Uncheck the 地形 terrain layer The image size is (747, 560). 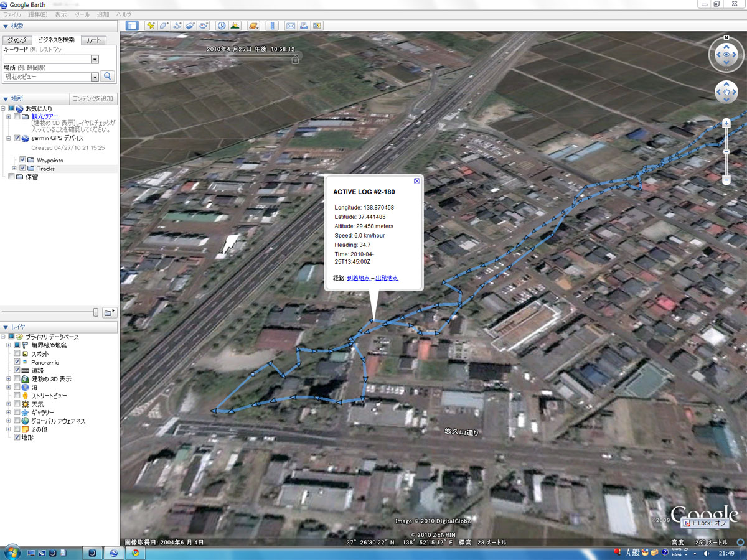(x=17, y=437)
